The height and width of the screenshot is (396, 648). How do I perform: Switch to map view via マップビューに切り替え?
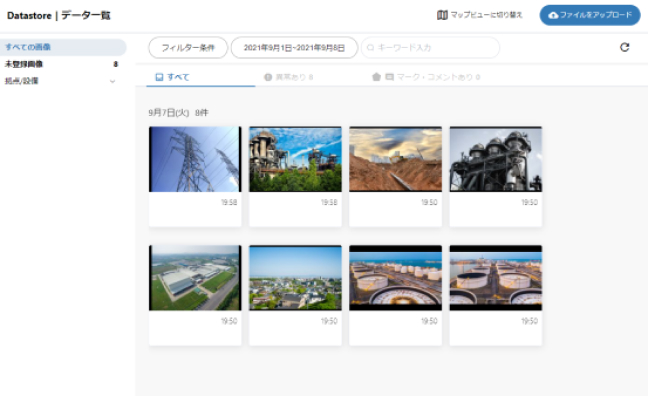(x=480, y=15)
